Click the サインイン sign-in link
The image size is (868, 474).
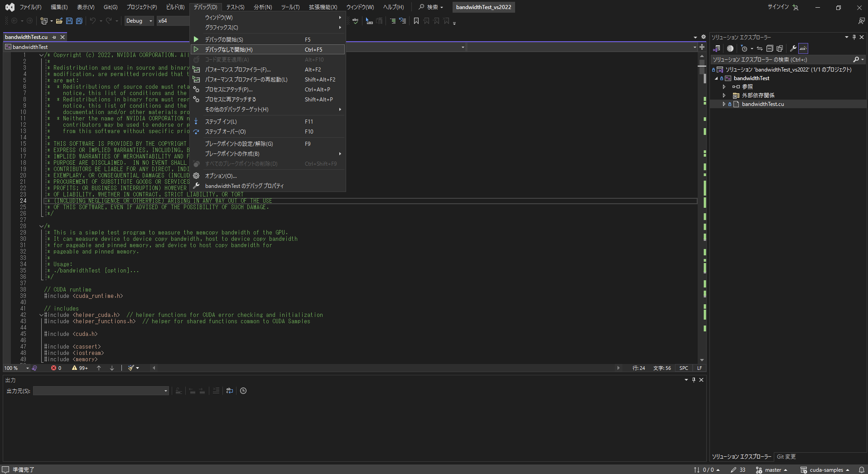pos(778,7)
